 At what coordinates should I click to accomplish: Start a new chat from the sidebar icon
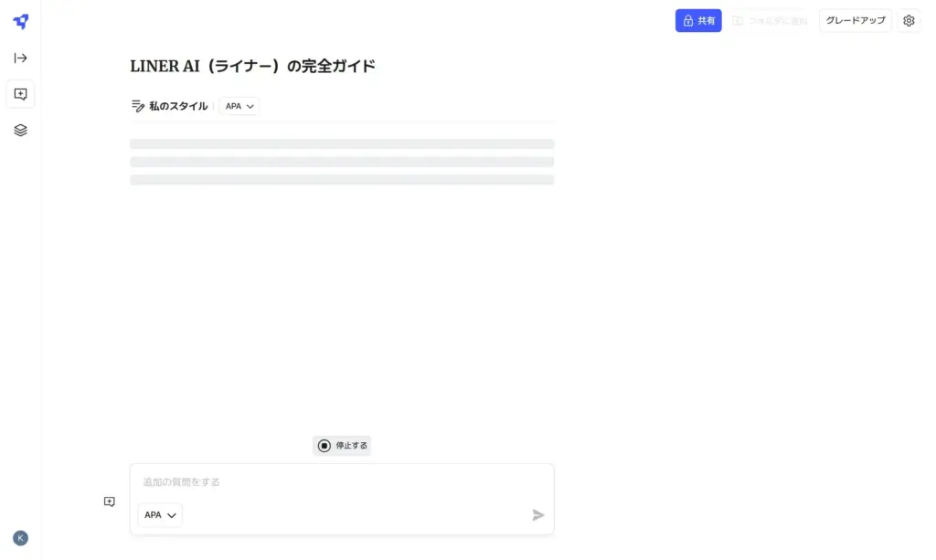click(20, 94)
